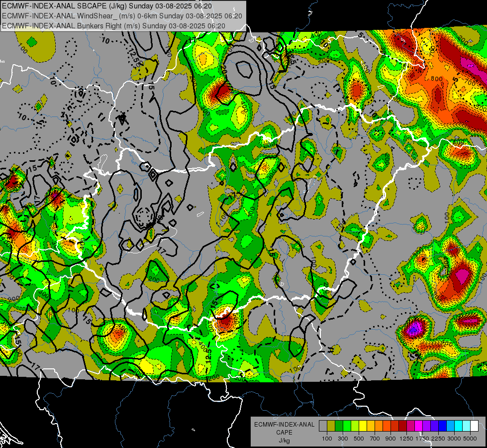This screenshot has width=487, height=448.
Task: Click the 300 legend tick label
Action: tap(343, 439)
